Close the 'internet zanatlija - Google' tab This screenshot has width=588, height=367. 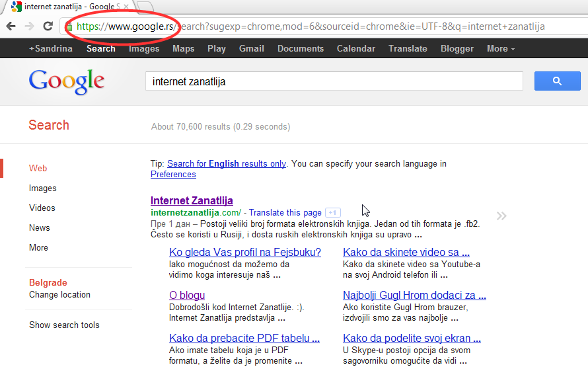point(126,7)
